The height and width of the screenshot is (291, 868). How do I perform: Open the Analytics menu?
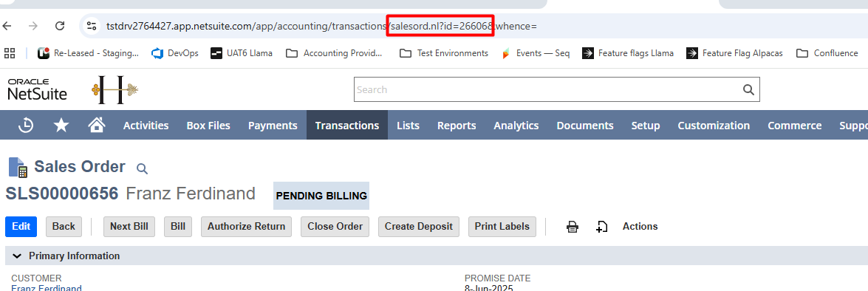coord(516,126)
